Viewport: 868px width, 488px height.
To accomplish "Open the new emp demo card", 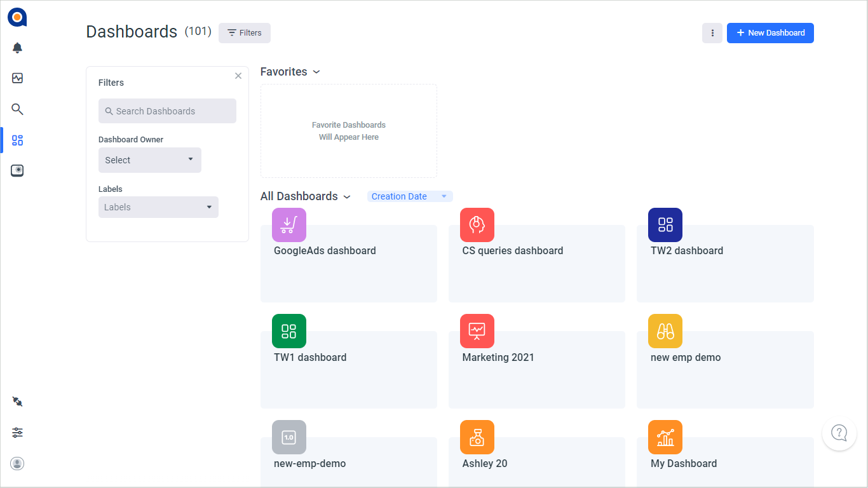I will pyautogui.click(x=725, y=370).
